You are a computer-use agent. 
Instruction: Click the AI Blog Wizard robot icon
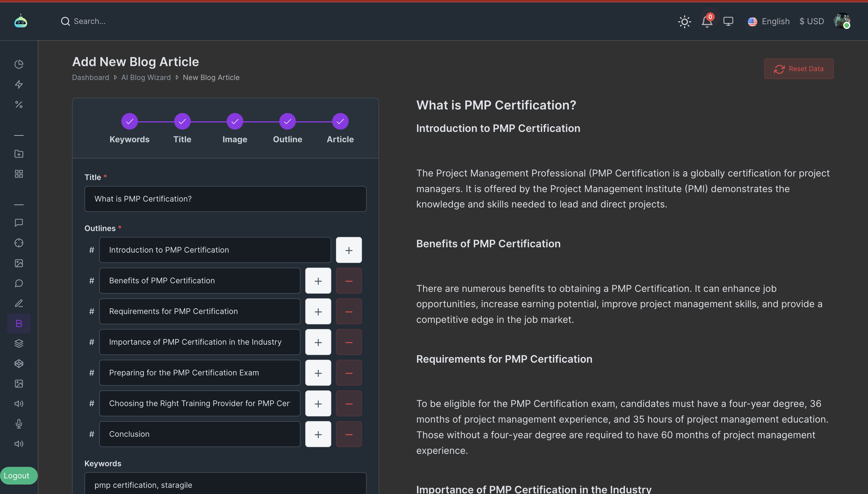click(x=21, y=21)
